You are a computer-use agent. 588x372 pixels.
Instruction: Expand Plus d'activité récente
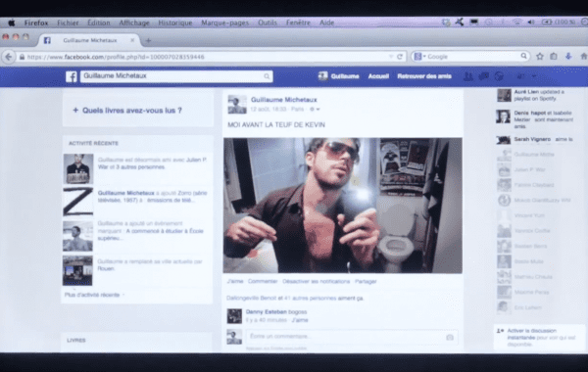tap(92, 295)
